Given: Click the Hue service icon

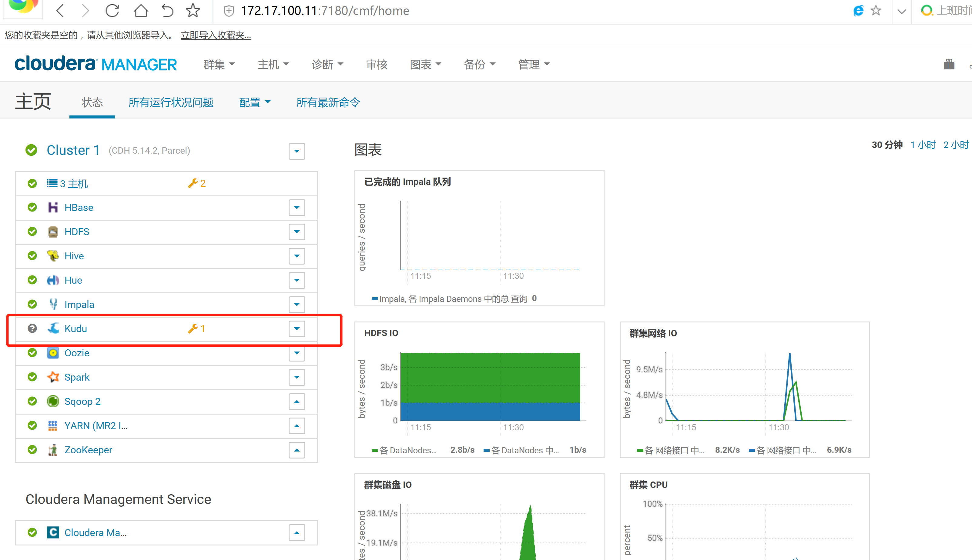Looking at the screenshot, I should click(x=53, y=280).
